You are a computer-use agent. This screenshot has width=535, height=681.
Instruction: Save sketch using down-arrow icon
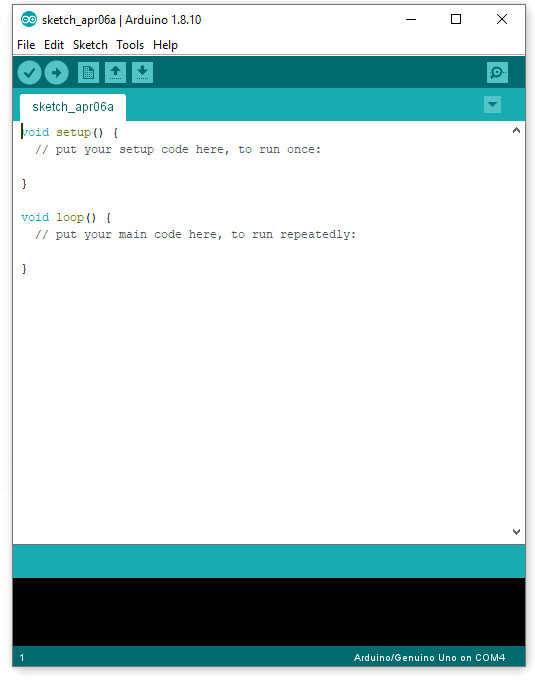142,73
